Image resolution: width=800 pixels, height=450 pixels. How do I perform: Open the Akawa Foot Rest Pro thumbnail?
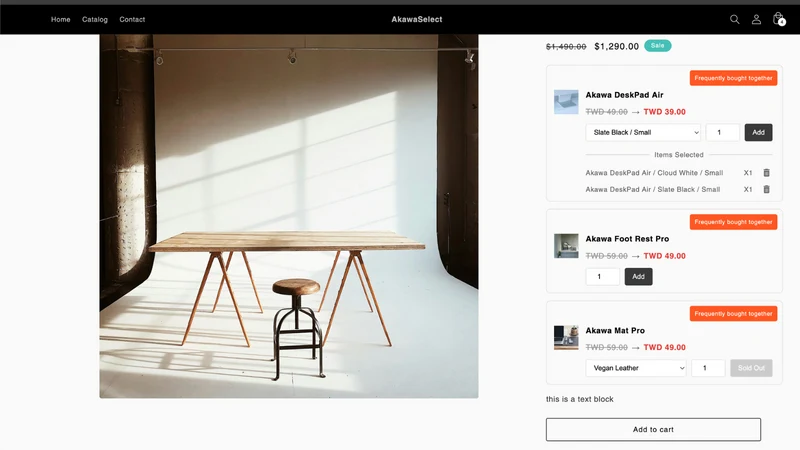click(x=566, y=246)
